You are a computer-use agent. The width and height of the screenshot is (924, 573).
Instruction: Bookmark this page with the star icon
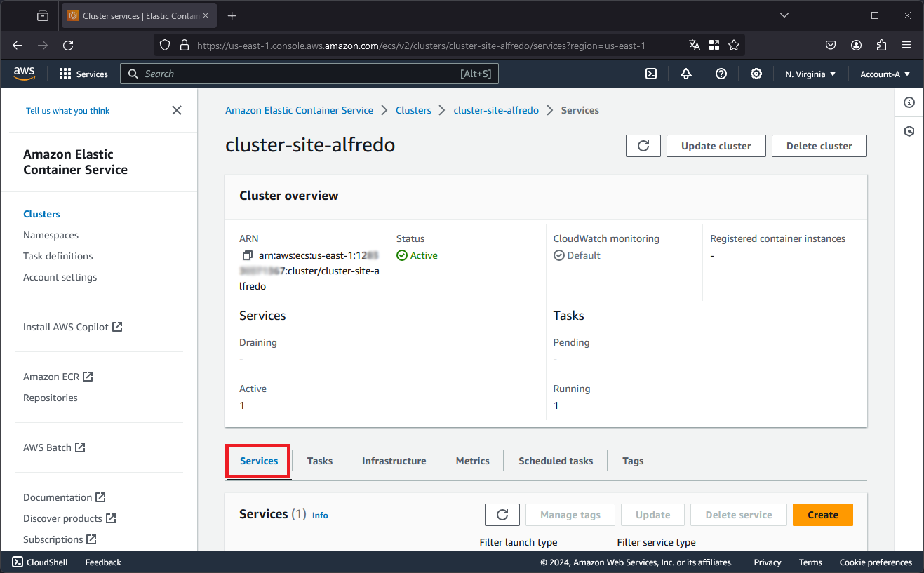pyautogui.click(x=734, y=45)
